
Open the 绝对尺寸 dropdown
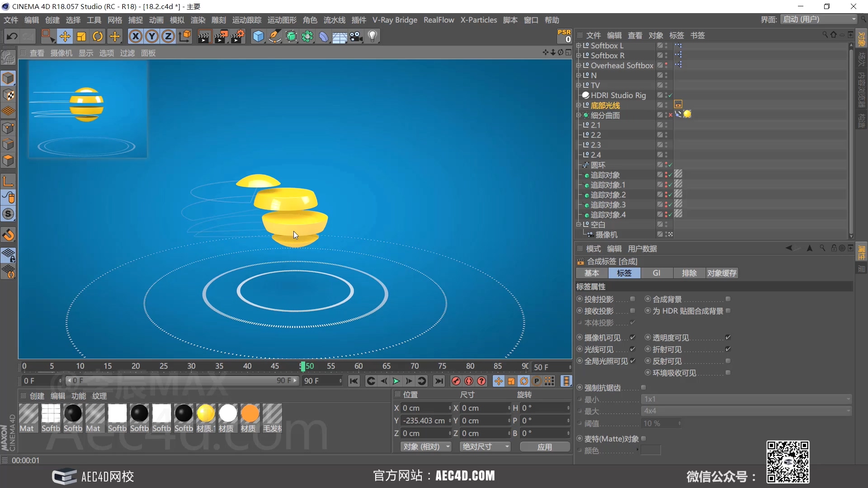(x=484, y=447)
